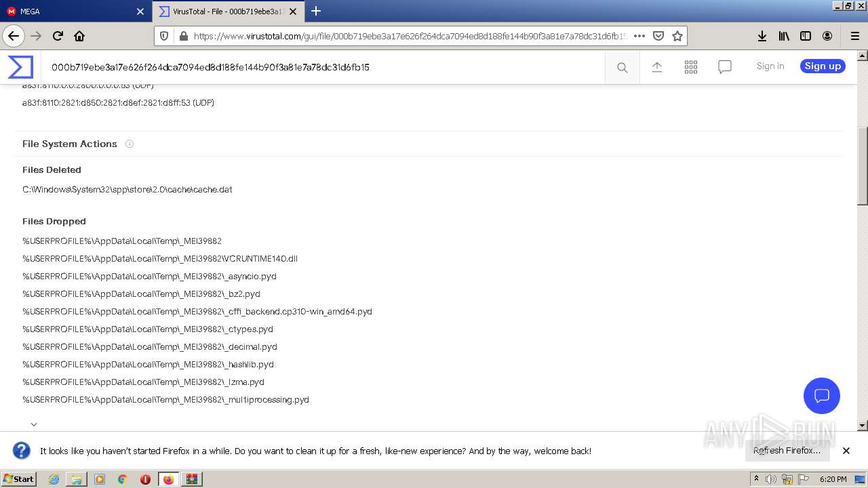The height and width of the screenshot is (488, 868).
Task: Select the cache.dat deleted file path
Action: point(127,189)
